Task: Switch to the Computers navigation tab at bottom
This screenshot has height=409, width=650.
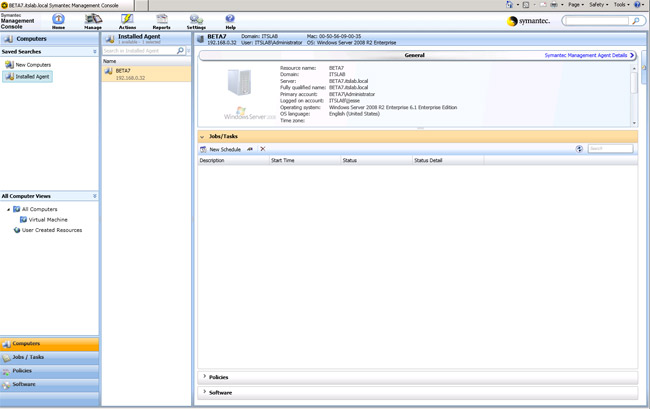Action: [49, 344]
